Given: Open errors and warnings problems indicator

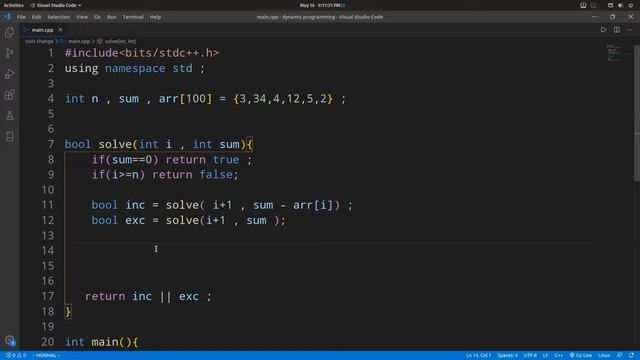Looking at the screenshot, I should (x=16, y=355).
